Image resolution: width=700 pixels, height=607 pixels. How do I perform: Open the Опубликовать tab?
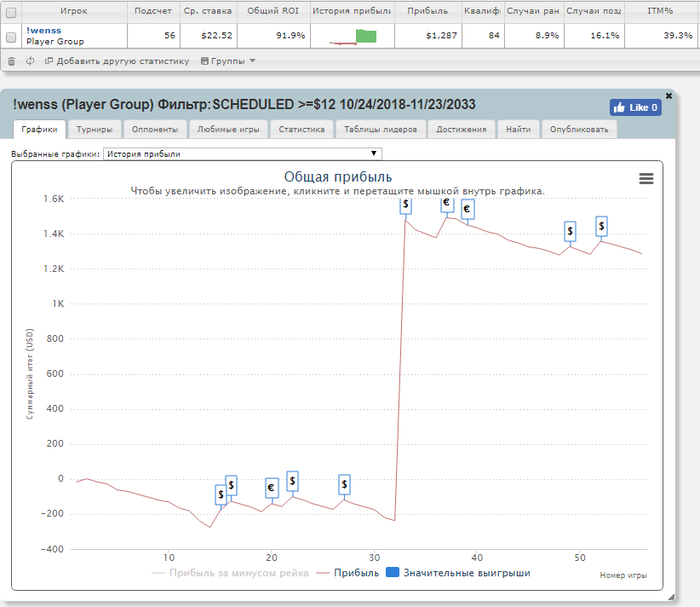(579, 129)
